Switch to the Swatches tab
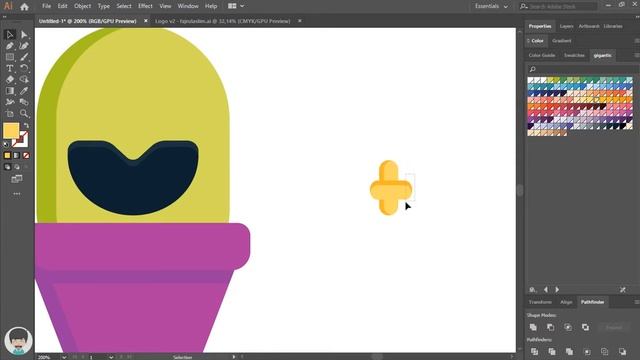Image resolution: width=640 pixels, height=360 pixels. [x=574, y=55]
